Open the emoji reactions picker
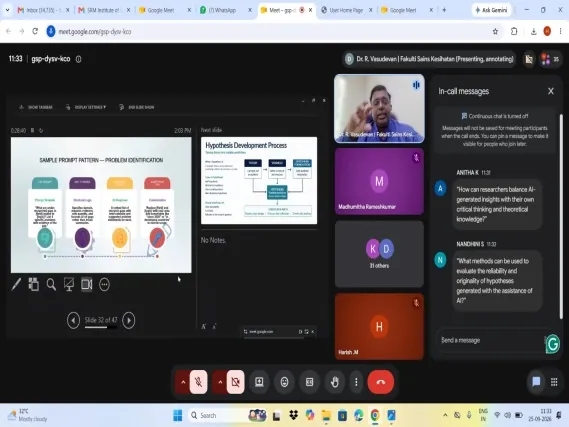The height and width of the screenshot is (427, 569). click(x=284, y=382)
